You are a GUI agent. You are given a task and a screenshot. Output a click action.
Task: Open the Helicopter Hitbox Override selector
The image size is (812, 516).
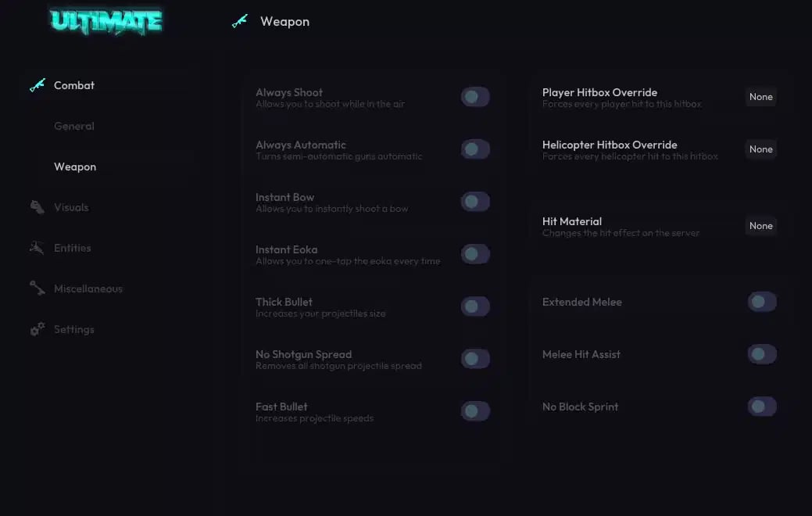pos(760,149)
